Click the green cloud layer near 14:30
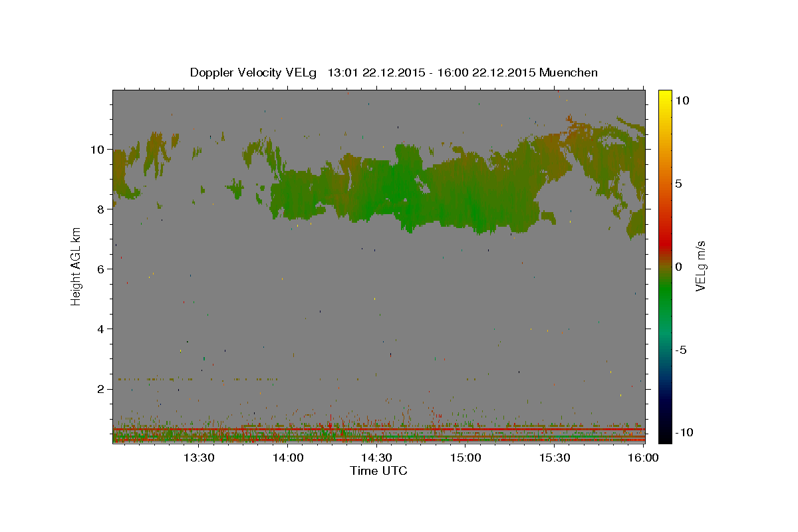The width and height of the screenshot is (798, 532). pyautogui.click(x=392, y=190)
